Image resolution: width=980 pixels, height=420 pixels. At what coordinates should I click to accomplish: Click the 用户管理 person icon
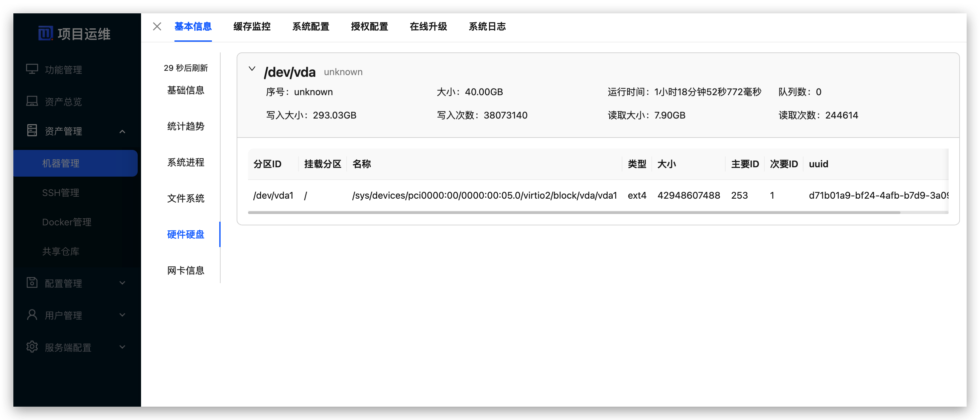32,315
